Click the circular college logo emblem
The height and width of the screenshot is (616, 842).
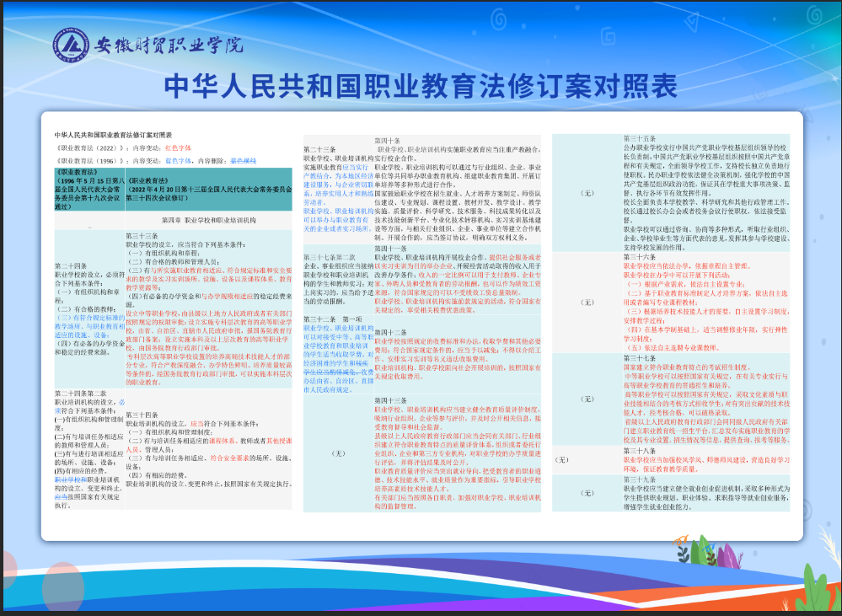point(71,44)
